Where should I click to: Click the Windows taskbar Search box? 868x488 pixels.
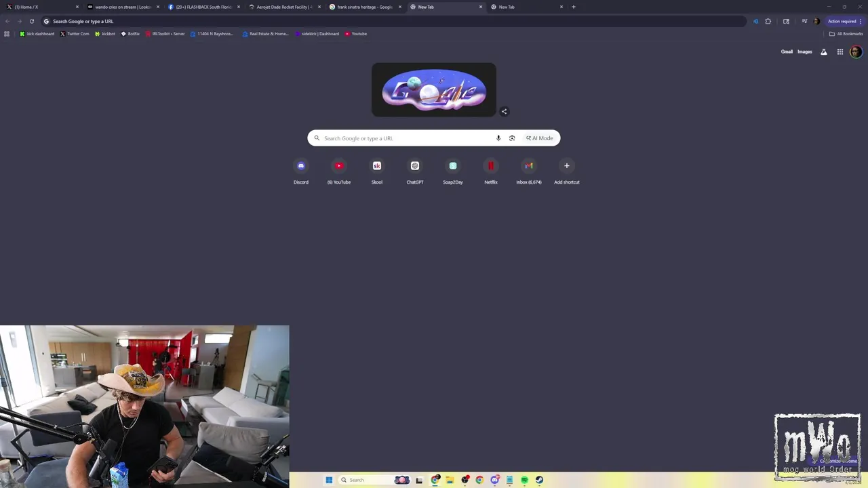[374, 480]
